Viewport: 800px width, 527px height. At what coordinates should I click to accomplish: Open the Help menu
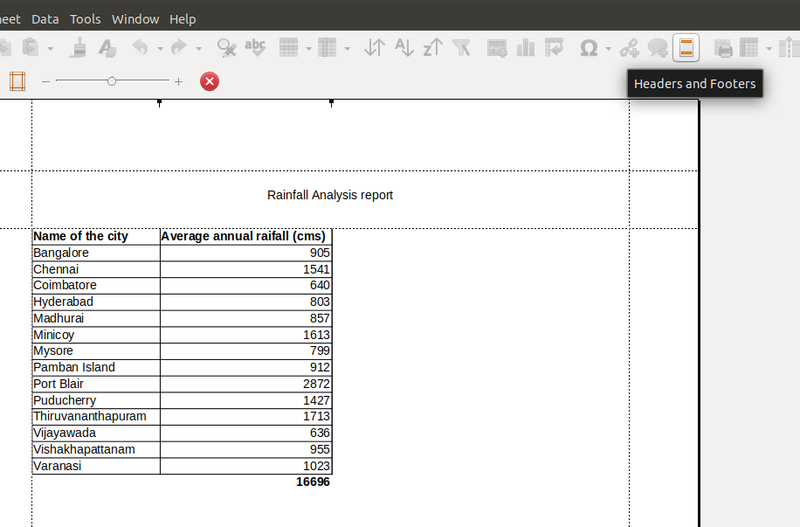click(183, 19)
